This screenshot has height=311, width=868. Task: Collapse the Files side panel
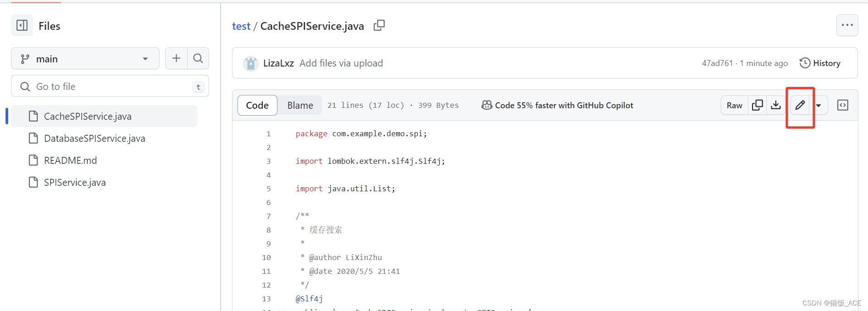coord(22,25)
